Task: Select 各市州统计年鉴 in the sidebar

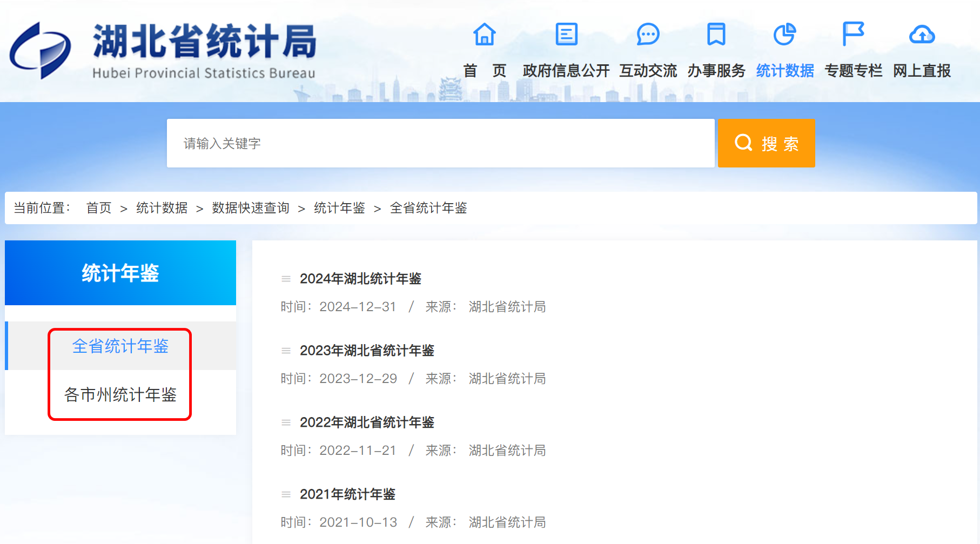Action: [x=120, y=395]
